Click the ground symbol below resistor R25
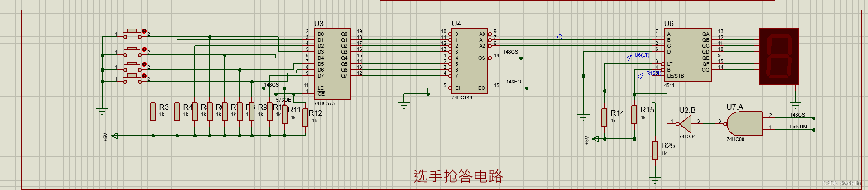 655,180
